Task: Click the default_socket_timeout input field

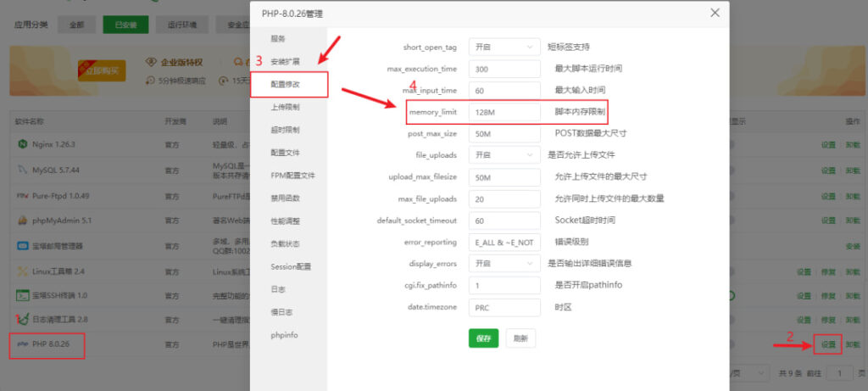Action: click(504, 220)
